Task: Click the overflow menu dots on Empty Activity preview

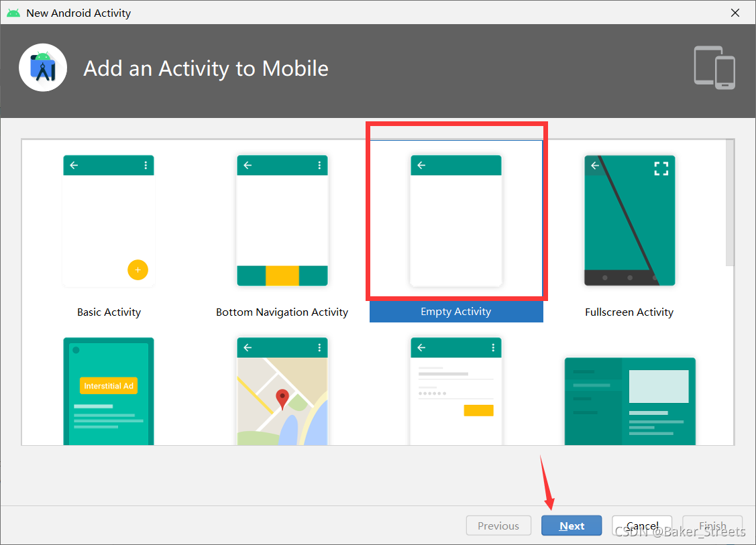Action: click(x=494, y=165)
